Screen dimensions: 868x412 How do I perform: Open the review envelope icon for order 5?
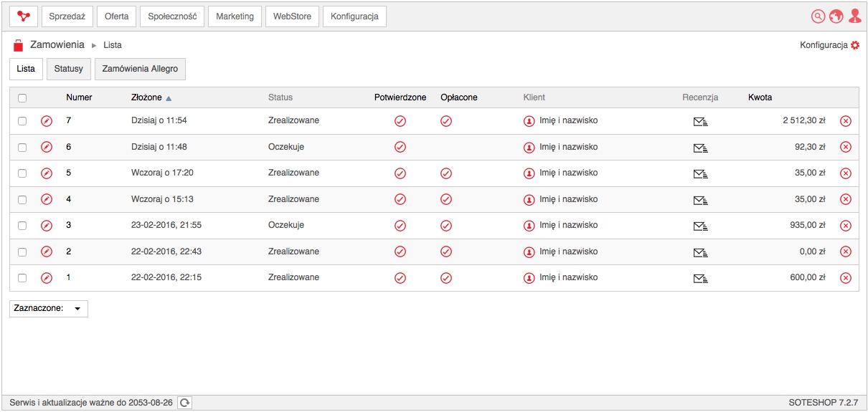701,173
